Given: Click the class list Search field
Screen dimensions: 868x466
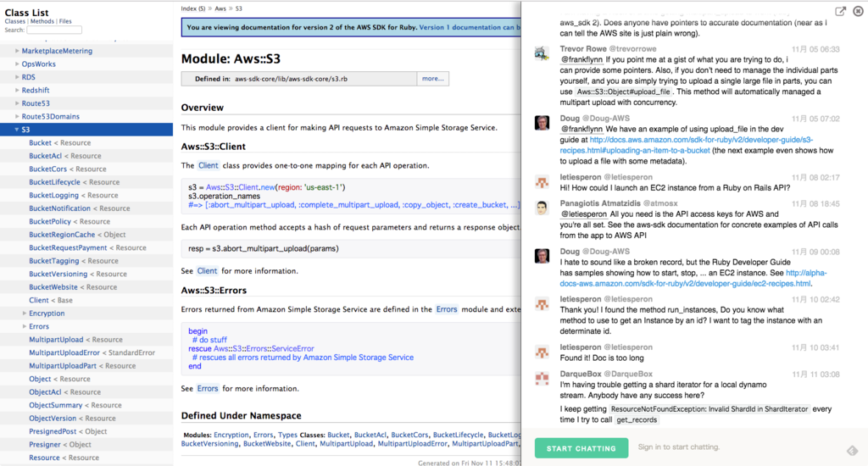Looking at the screenshot, I should click(x=54, y=30).
